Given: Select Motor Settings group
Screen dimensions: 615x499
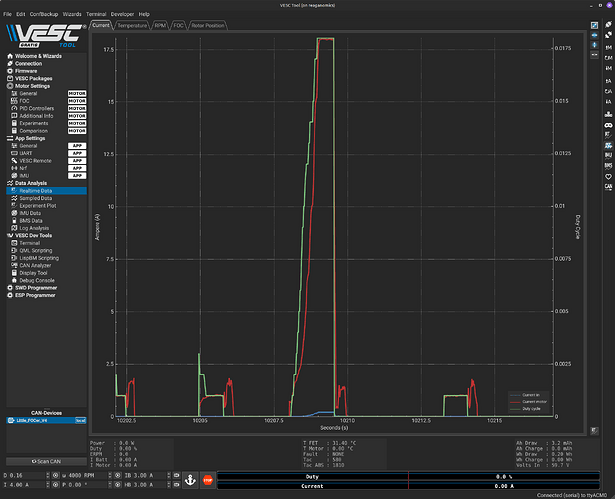Looking at the screenshot, I should (32, 86).
